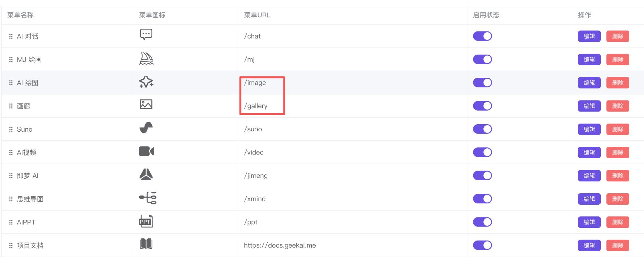
Task: Click 删除 for the AI视频 row
Action: click(x=618, y=152)
